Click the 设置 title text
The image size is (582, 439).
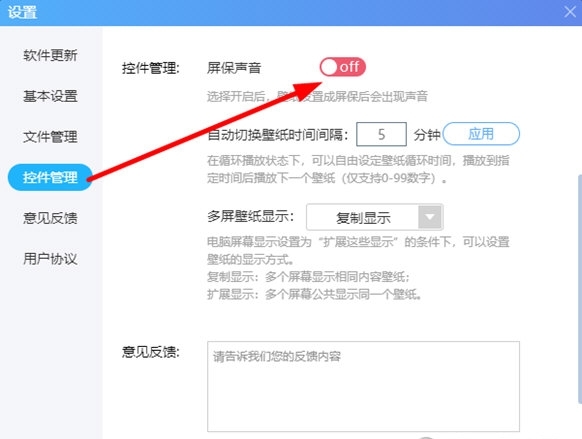coord(22,12)
